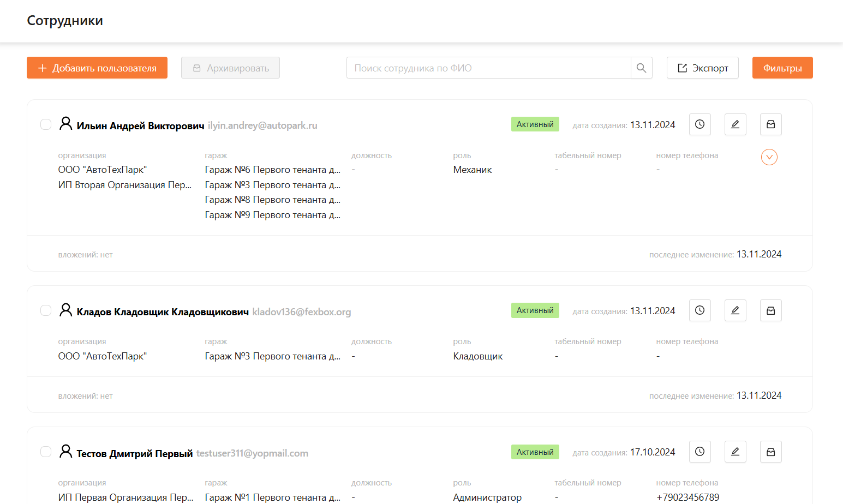Click the search magnifier icon
Screen dimensions: 843x504
coord(641,68)
